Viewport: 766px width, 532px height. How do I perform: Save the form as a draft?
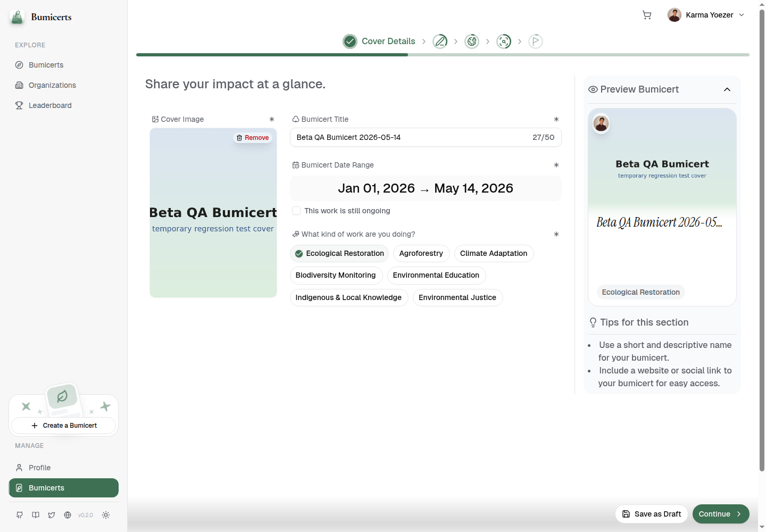tap(652, 514)
